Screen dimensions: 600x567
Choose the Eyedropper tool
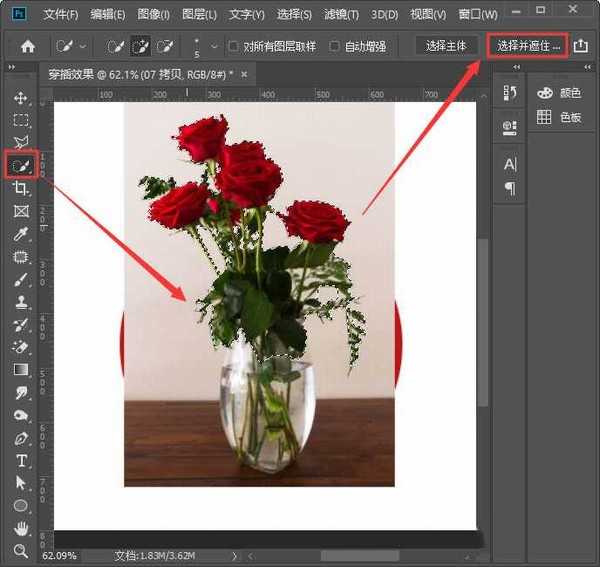[21, 234]
